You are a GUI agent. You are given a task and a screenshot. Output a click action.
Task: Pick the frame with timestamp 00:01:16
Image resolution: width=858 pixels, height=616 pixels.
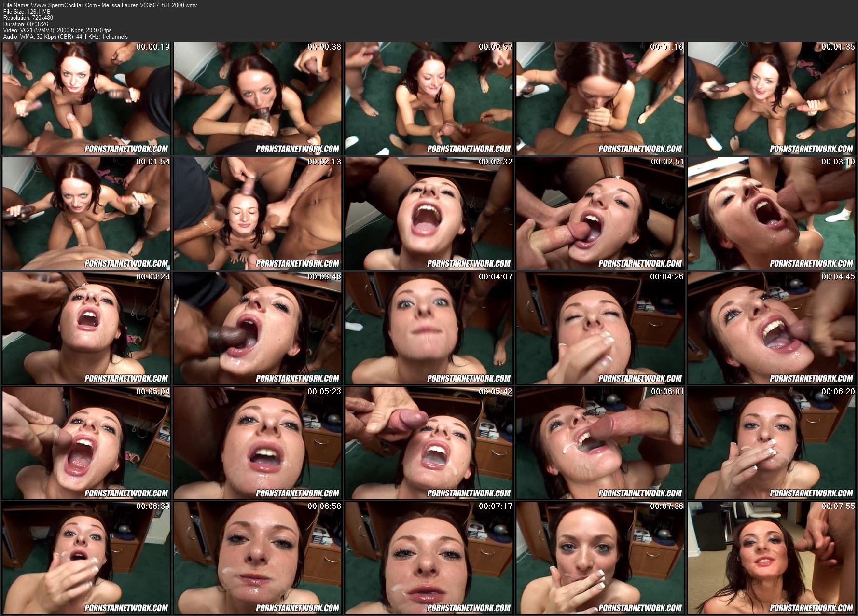pyautogui.click(x=600, y=98)
